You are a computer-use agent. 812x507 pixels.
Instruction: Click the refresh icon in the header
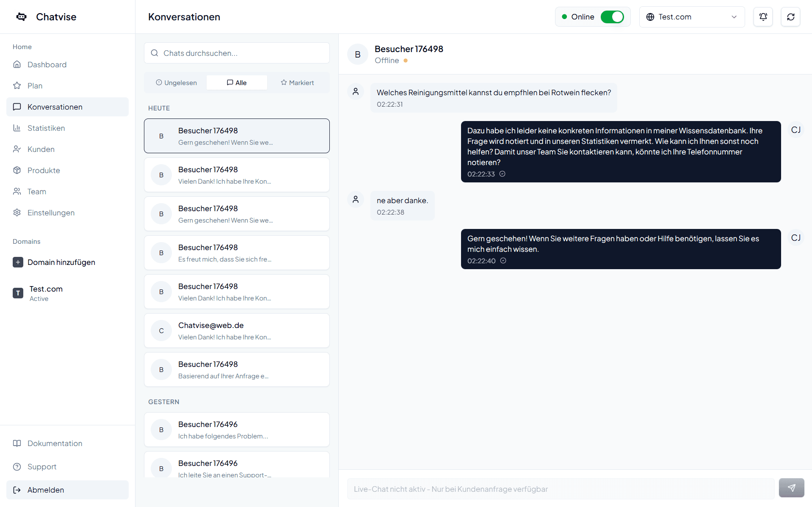tap(790, 17)
